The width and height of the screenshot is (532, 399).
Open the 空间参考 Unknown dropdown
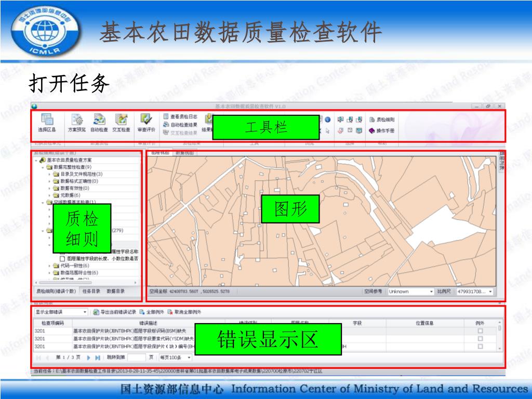coord(411,291)
